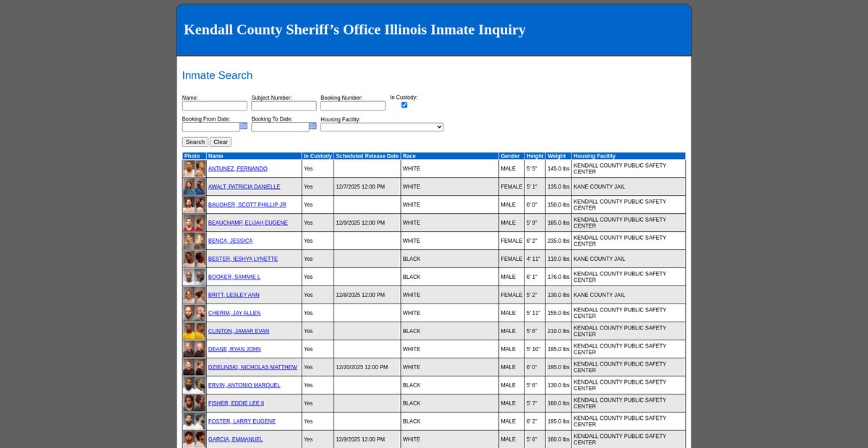Click photo thumbnail for BOOKER, SAMMIE

[x=195, y=277]
